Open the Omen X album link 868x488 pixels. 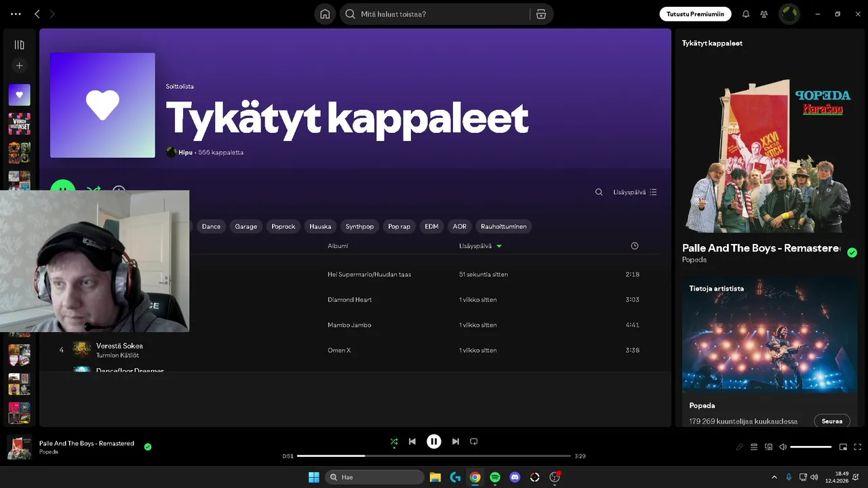[339, 350]
